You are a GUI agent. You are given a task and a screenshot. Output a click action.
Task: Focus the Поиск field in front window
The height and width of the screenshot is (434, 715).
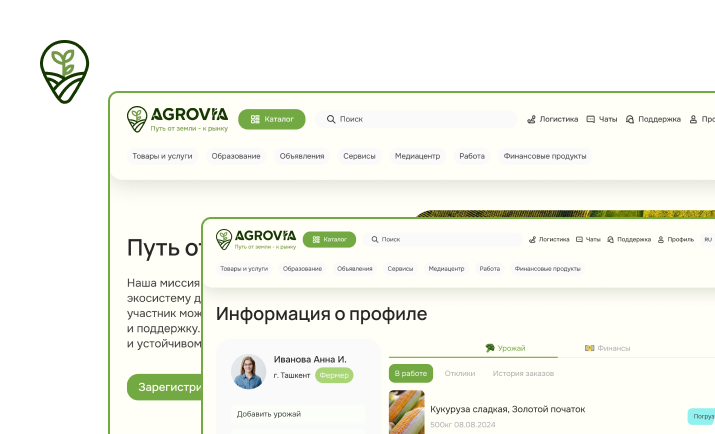pyautogui.click(x=442, y=239)
